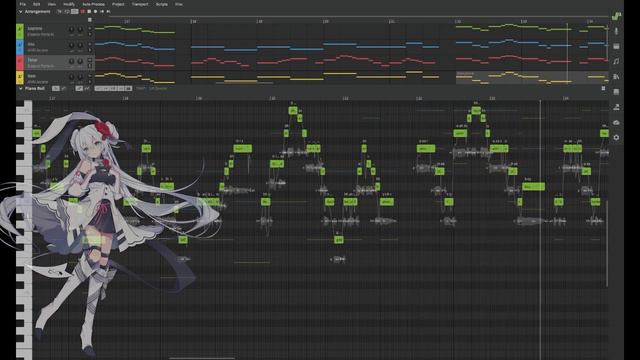This screenshot has height=360, width=640.
Task: Collapse the Arrangement panel
Action: click(x=20, y=12)
